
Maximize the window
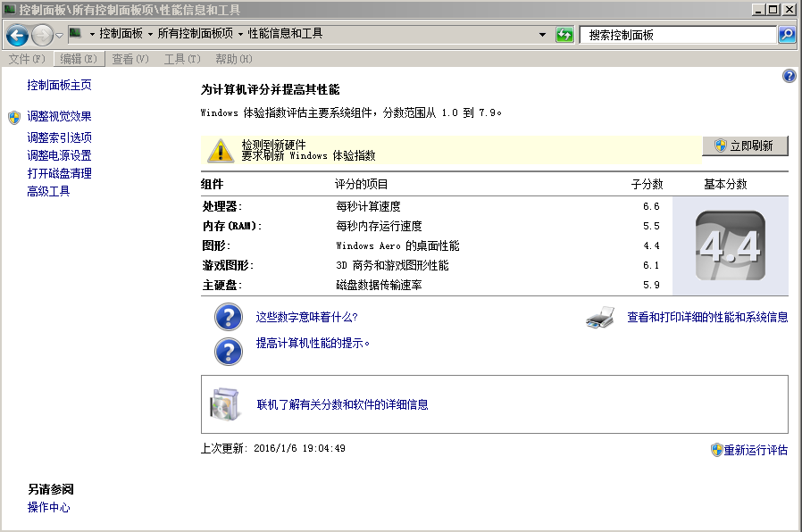(x=773, y=9)
